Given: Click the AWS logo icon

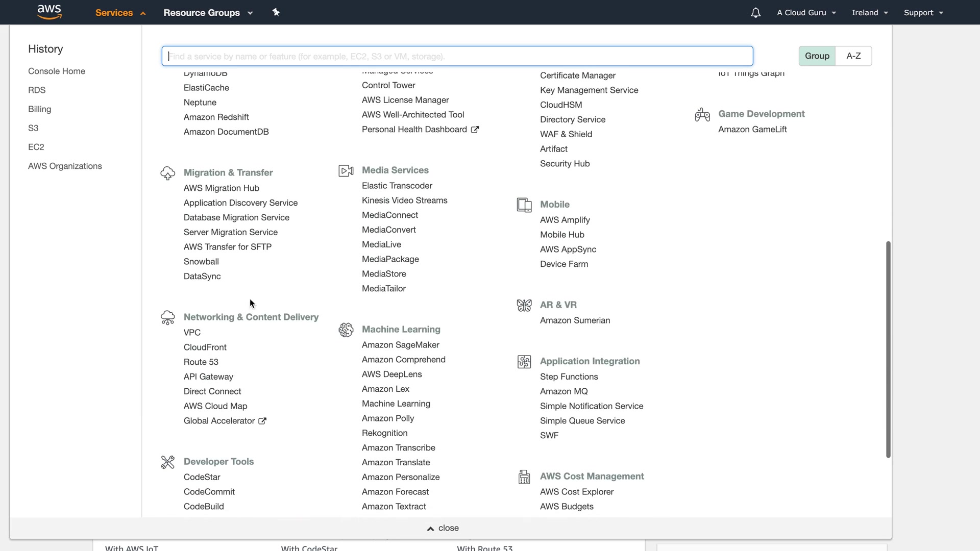Looking at the screenshot, I should coord(50,12).
